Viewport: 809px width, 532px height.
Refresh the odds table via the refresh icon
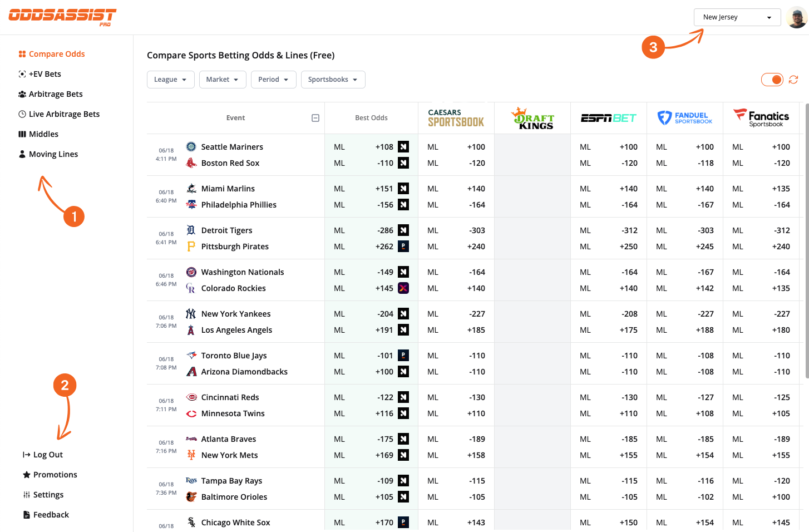793,80
